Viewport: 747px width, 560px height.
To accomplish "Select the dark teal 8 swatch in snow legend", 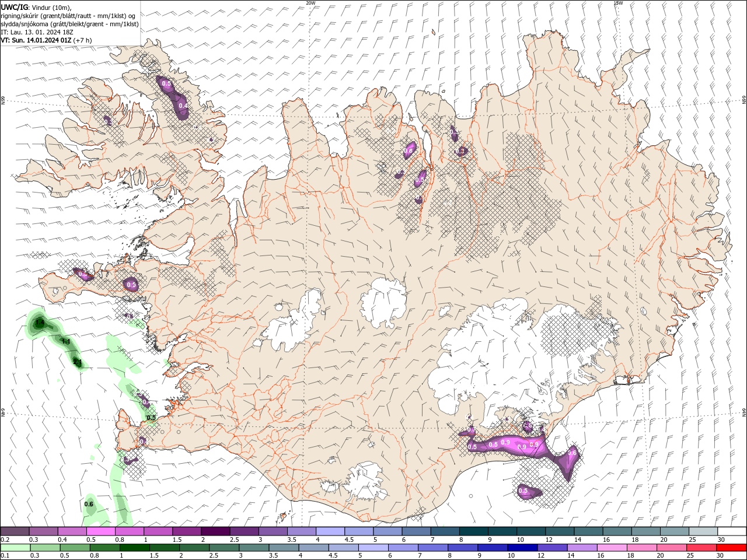I will 474,531.
